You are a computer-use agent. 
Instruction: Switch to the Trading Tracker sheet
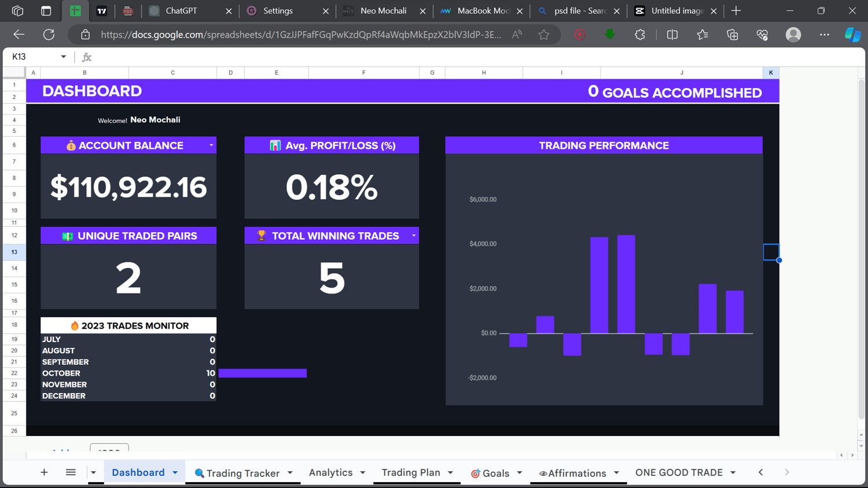pos(237,473)
